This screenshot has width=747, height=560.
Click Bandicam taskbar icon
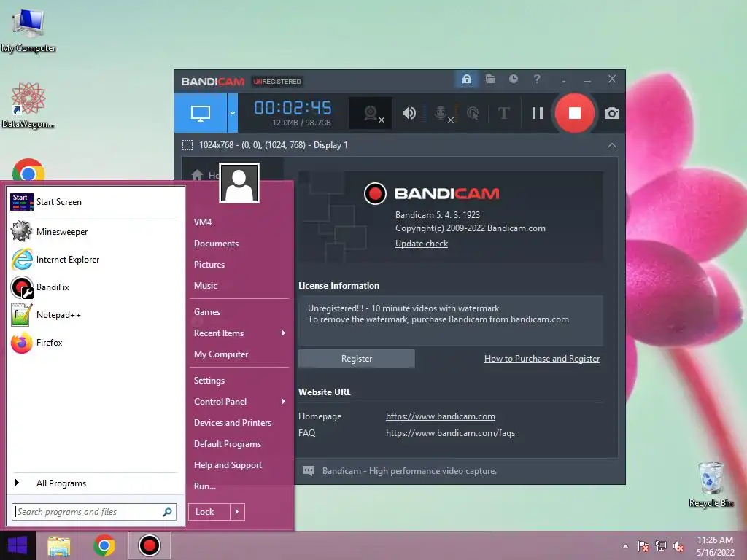149,545
